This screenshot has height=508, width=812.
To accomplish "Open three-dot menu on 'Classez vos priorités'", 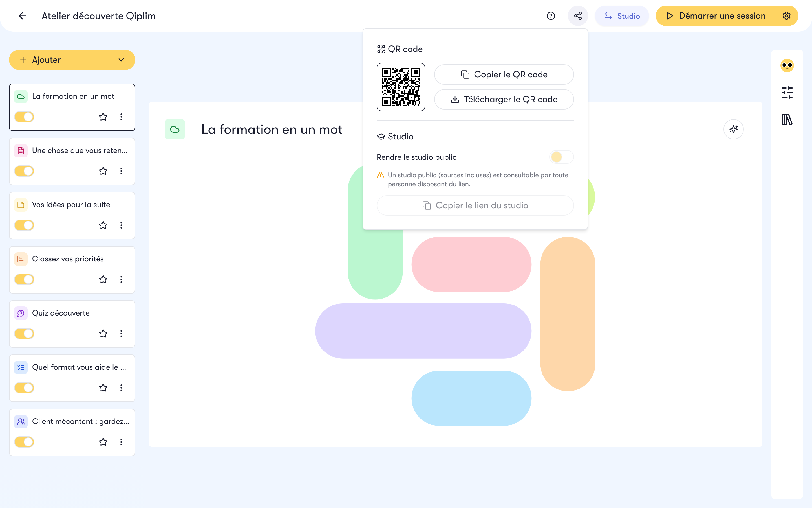I will click(x=121, y=279).
